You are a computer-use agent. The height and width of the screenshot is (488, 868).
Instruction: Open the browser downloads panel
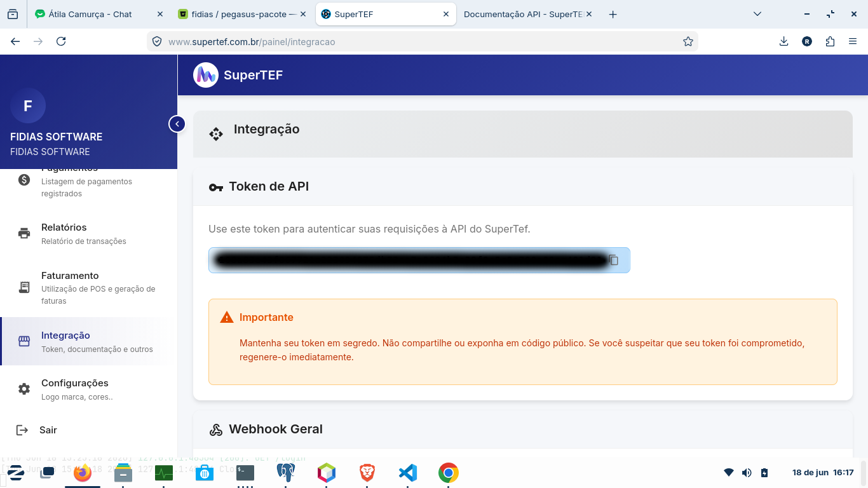pos(783,41)
